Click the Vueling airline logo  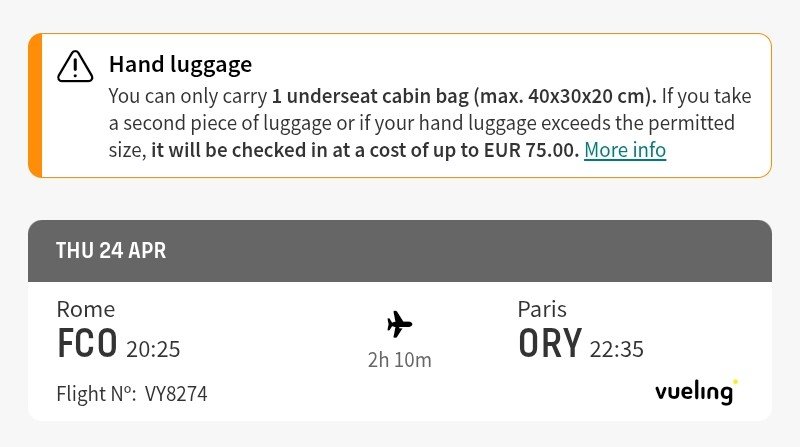(696, 391)
